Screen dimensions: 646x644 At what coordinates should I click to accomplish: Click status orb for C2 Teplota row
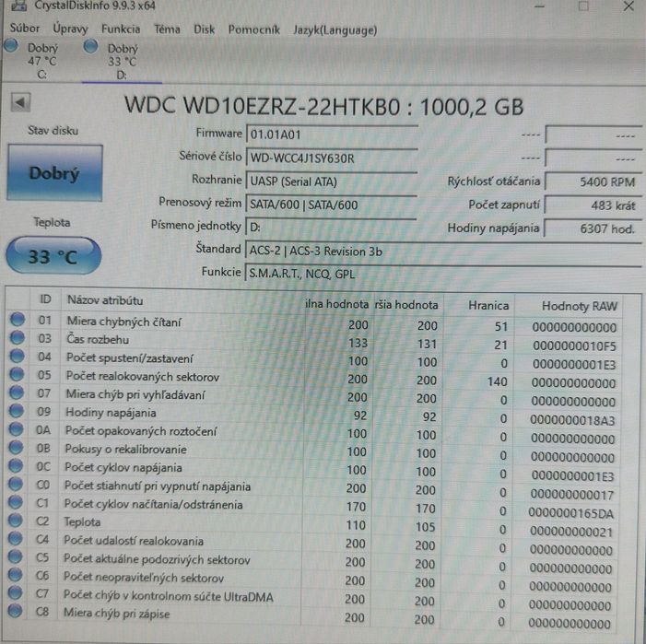click(16, 520)
